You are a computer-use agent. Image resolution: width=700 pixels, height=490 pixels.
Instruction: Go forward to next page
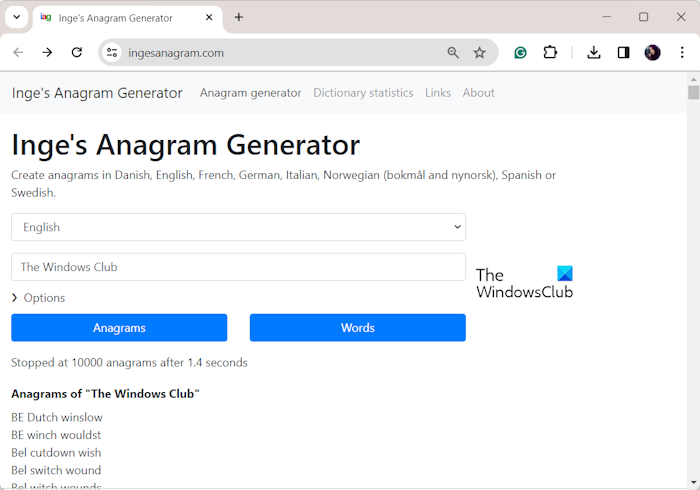click(x=47, y=53)
